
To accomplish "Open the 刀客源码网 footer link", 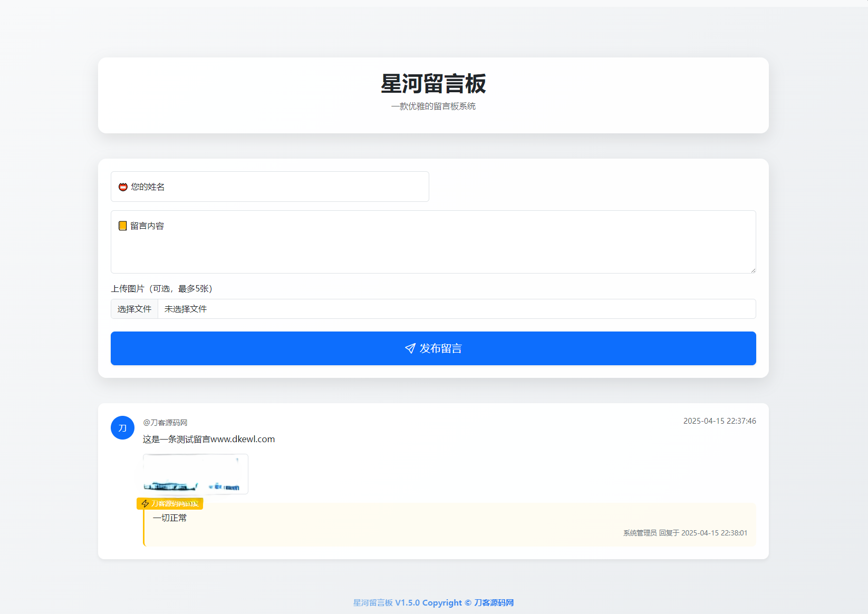I will click(x=494, y=602).
